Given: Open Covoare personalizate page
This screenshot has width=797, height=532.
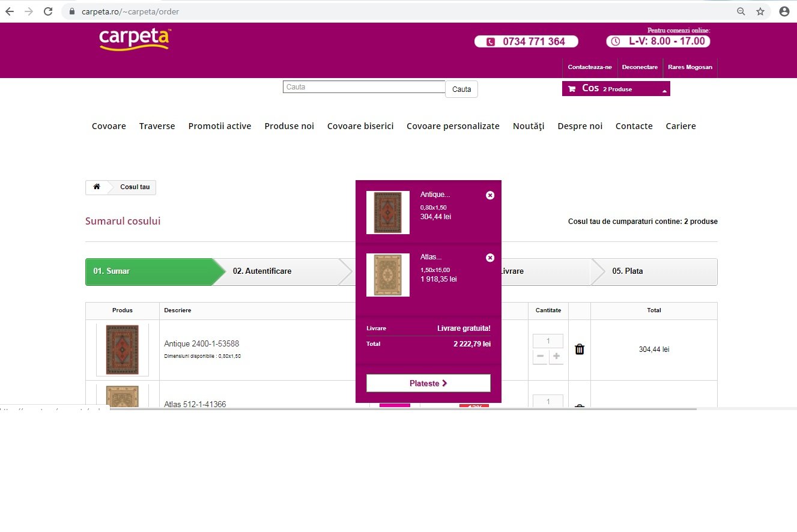Looking at the screenshot, I should (453, 126).
